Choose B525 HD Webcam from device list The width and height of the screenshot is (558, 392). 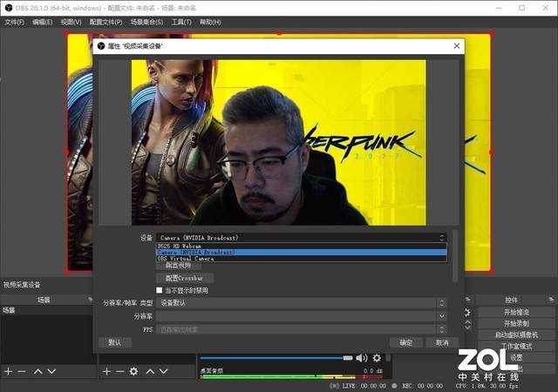point(302,246)
